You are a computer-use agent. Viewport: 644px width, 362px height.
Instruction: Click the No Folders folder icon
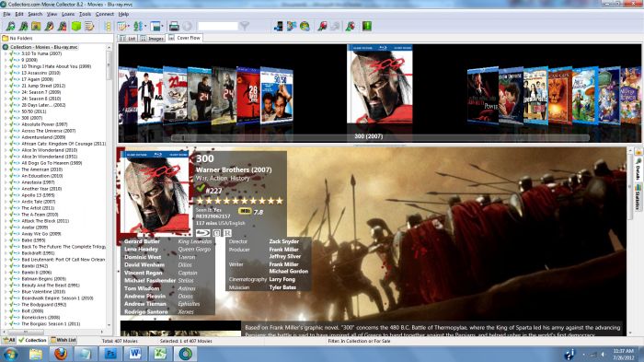pos(6,39)
